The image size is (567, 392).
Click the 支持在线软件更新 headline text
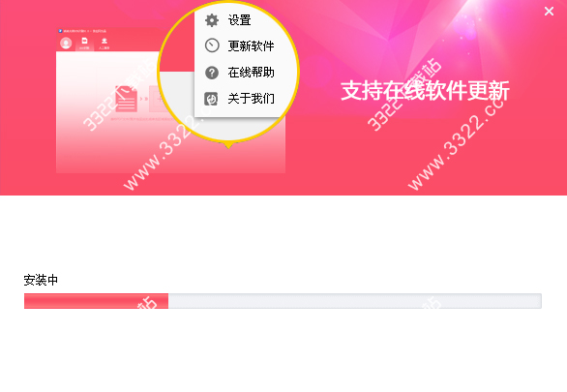pos(426,90)
